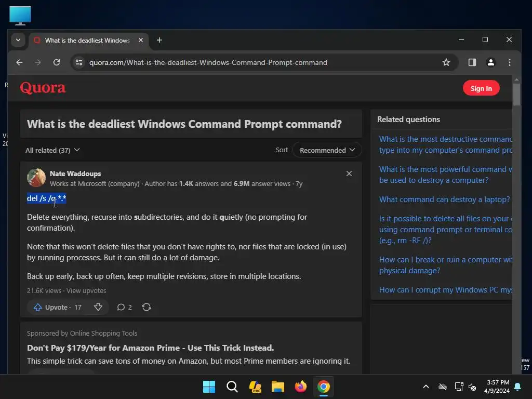Open the Recommended sort dropdown

pos(326,150)
